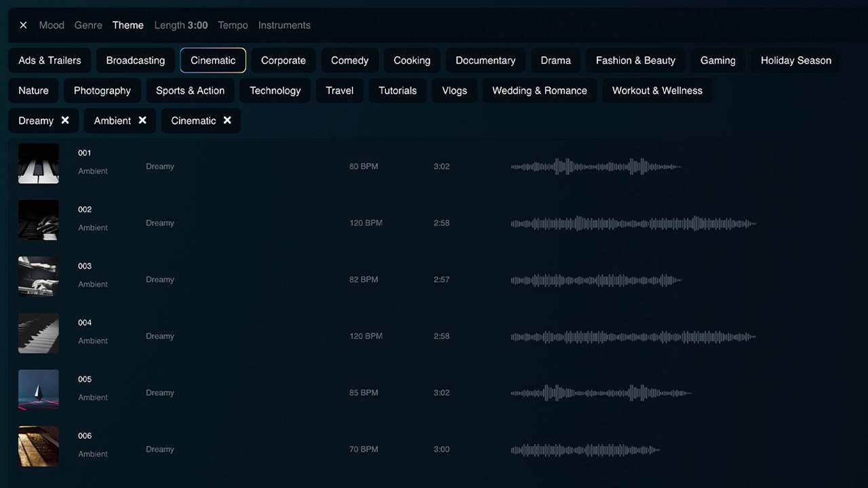Select track title 005
The width and height of the screenshot is (868, 488).
[85, 380]
